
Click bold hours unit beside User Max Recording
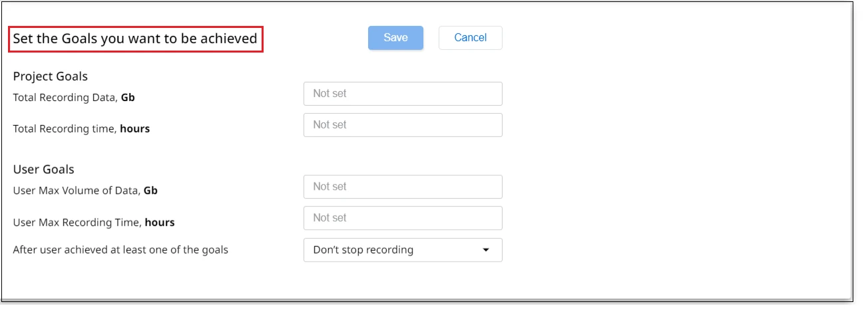160,222
